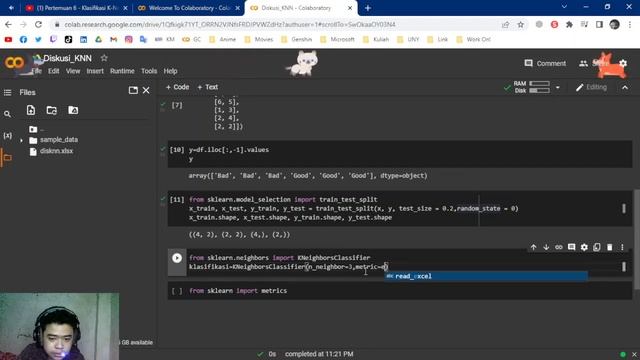640x360 pixels.
Task: Open the File menu
Action: pos(37,71)
